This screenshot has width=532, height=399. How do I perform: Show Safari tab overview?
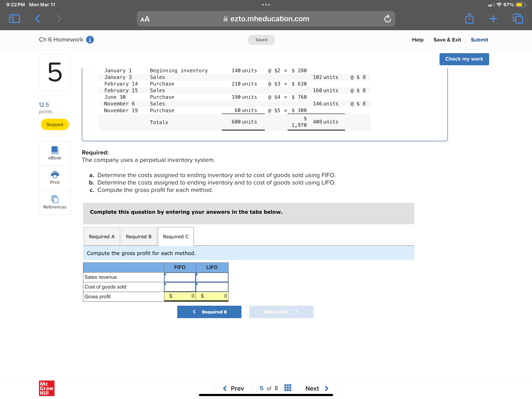coord(518,19)
